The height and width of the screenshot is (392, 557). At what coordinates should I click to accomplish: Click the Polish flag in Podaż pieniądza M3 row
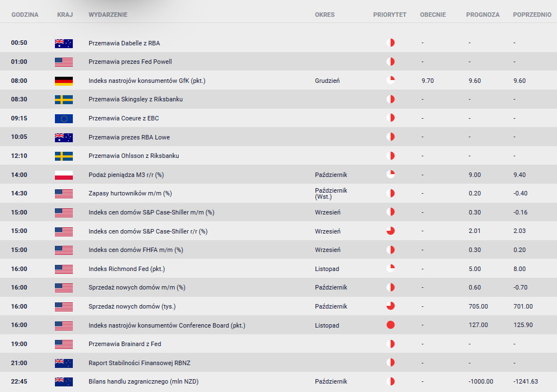63,175
